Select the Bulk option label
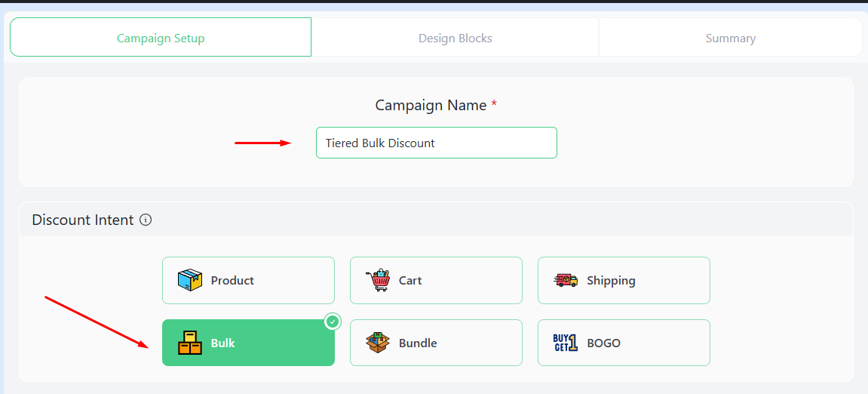The image size is (868, 394). coord(223,343)
